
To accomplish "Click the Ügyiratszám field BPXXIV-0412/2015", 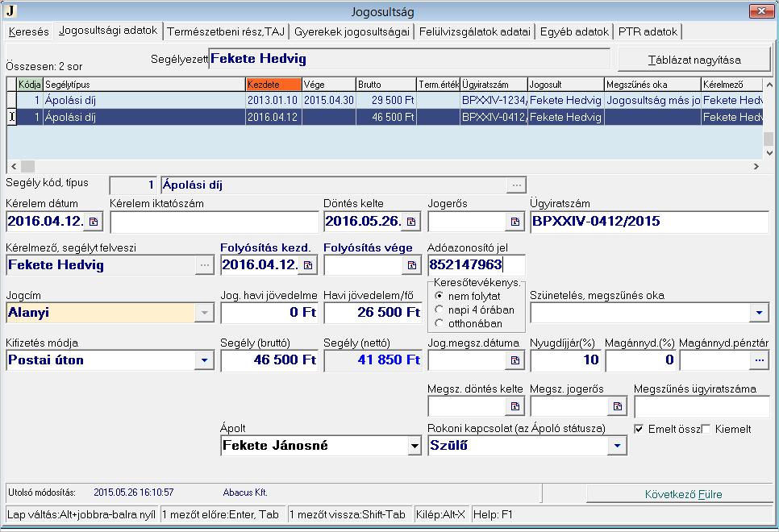I will [x=649, y=222].
